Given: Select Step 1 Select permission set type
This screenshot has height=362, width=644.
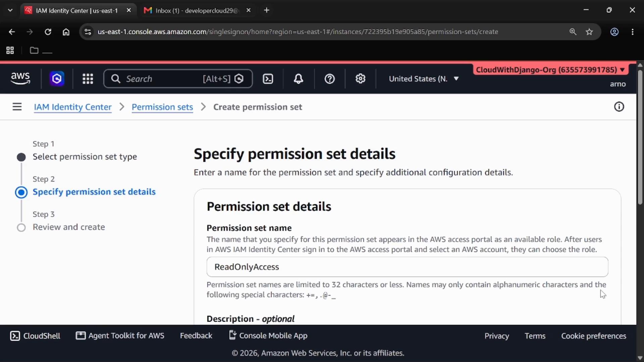Looking at the screenshot, I should (x=85, y=157).
